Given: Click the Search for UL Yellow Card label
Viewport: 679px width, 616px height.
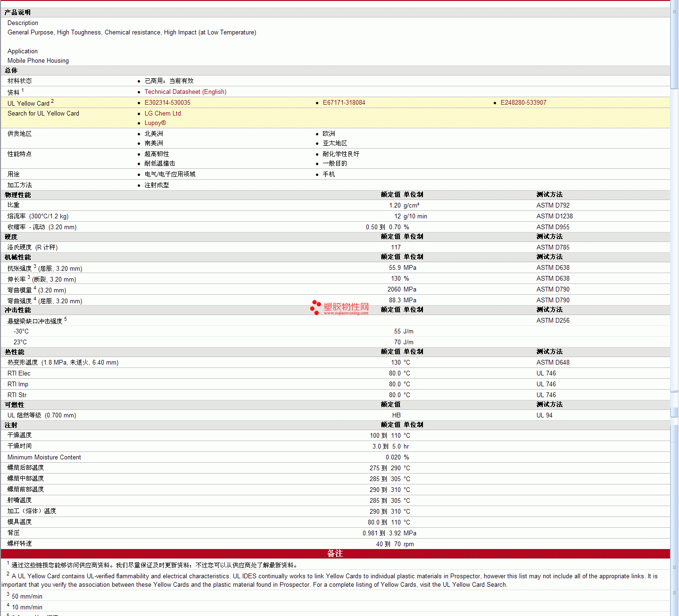Looking at the screenshot, I should (x=43, y=114).
